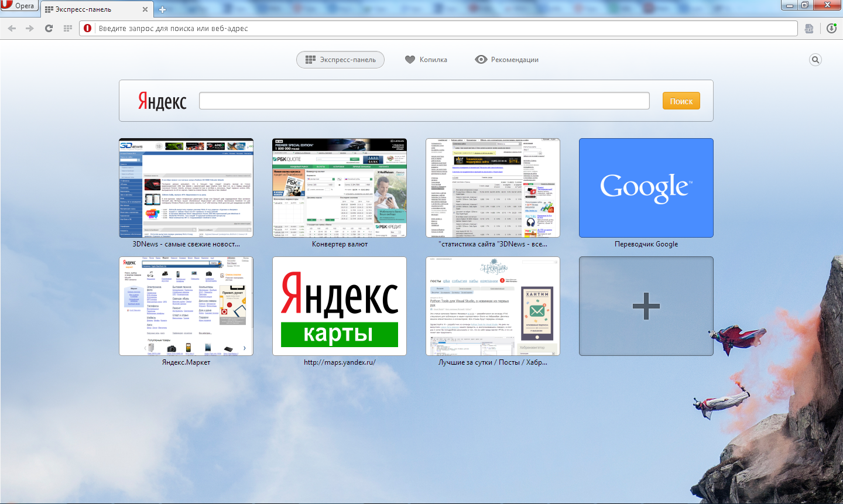Open the Яндекс Карты speed dial tile

pyautogui.click(x=340, y=306)
